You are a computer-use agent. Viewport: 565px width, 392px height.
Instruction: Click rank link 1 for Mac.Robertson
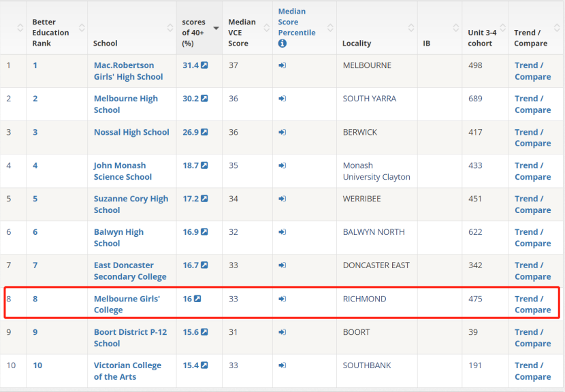click(35, 65)
